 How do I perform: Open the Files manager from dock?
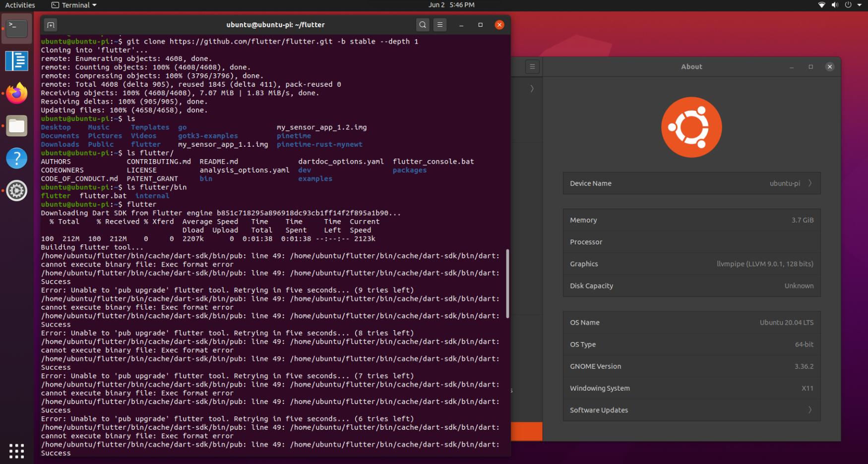[17, 126]
